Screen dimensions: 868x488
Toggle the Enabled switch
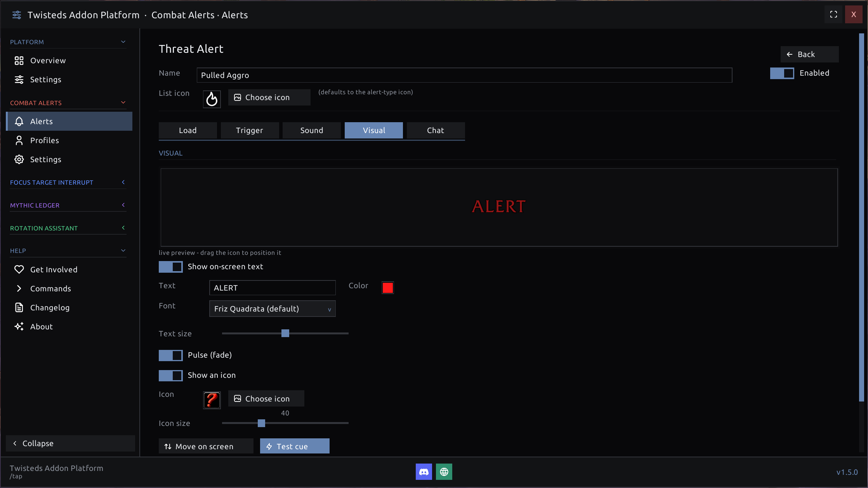click(782, 73)
